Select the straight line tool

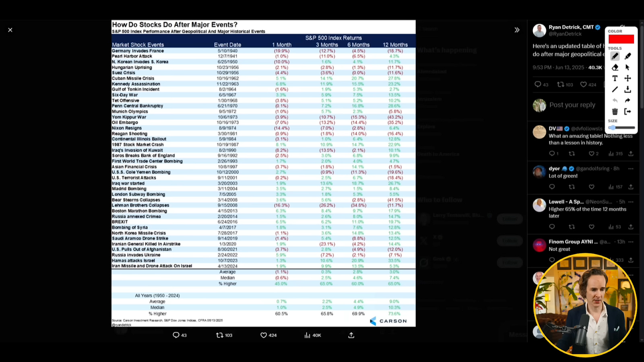tap(615, 89)
